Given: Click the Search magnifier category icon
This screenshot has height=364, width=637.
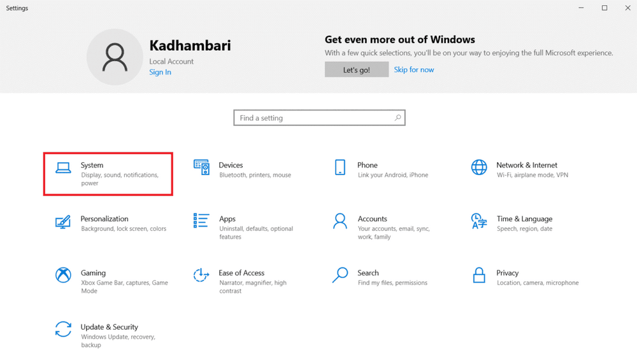Looking at the screenshot, I should 340,275.
